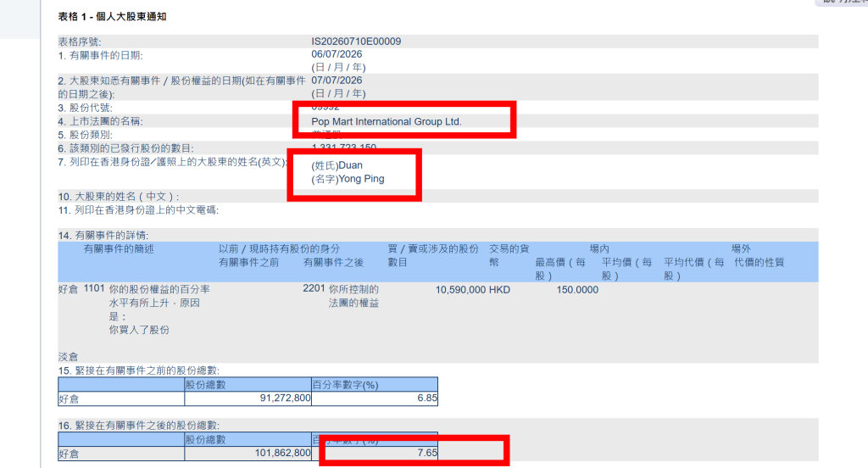
Task: Click the reason text 你買入了股份
Action: 139,330
